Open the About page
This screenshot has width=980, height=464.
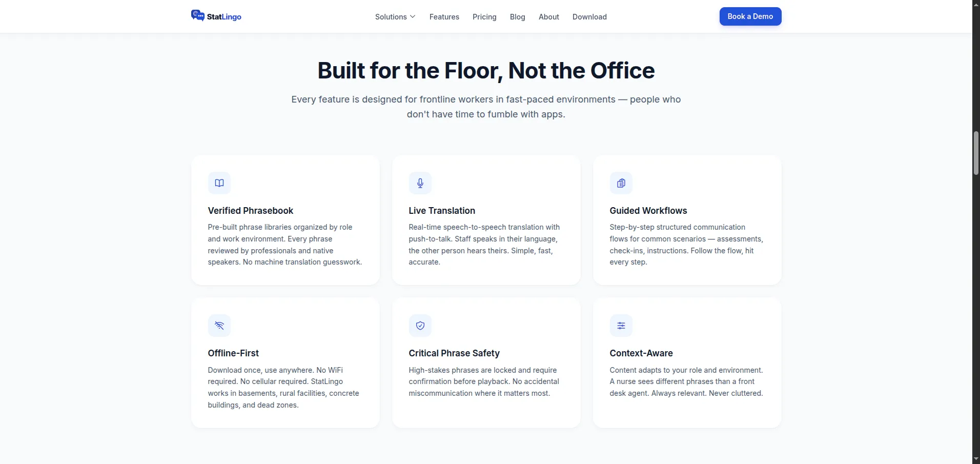pyautogui.click(x=548, y=16)
